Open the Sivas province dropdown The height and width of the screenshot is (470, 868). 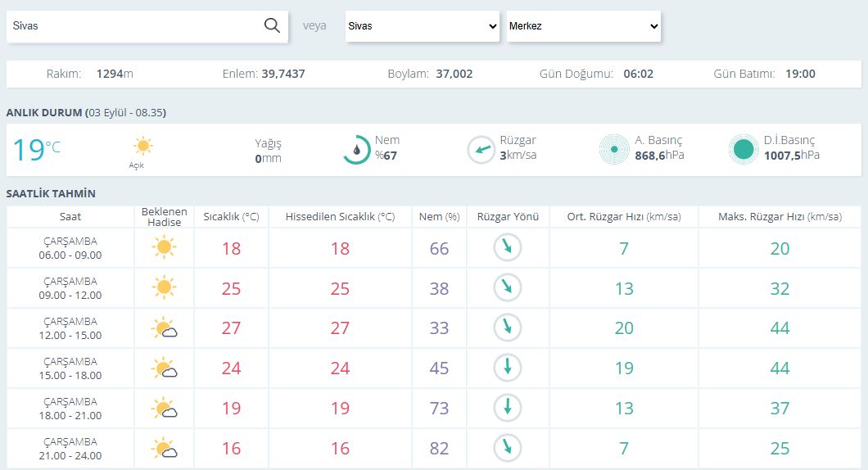click(422, 26)
